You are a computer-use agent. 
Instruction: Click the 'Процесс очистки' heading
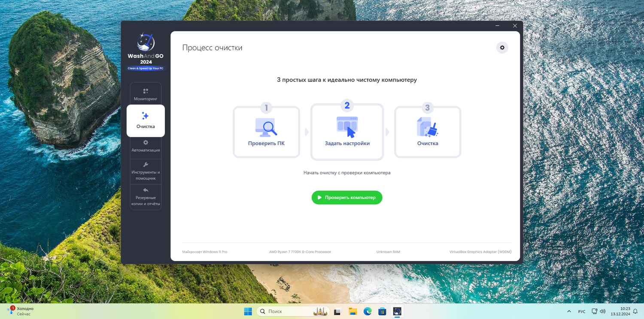pyautogui.click(x=212, y=48)
